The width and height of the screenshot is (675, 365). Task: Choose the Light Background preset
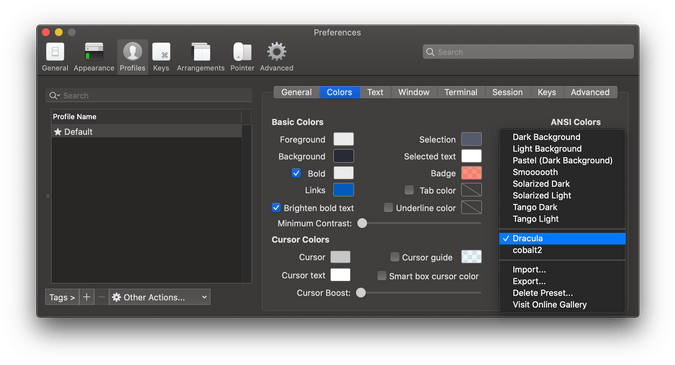pyautogui.click(x=562, y=148)
